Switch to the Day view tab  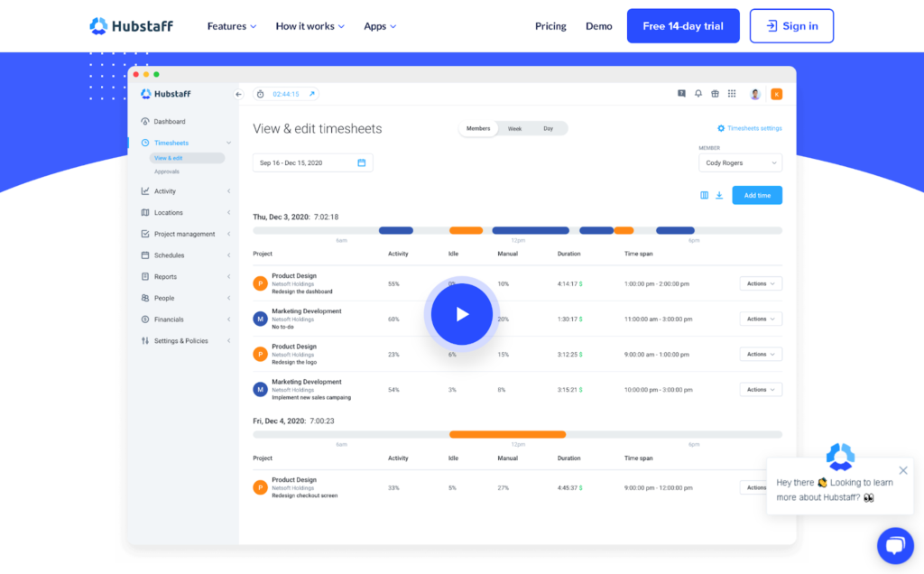tap(548, 128)
